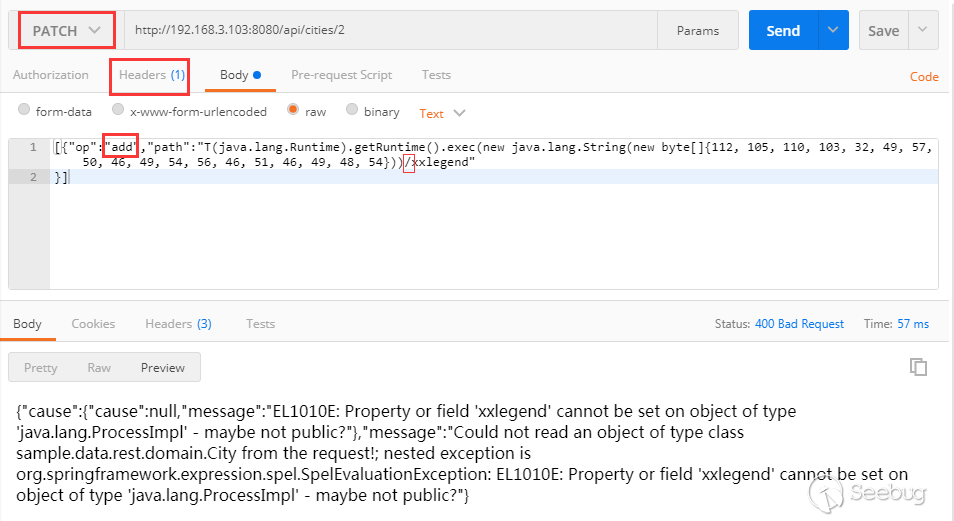Image resolution: width=954 pixels, height=521 pixels.
Task: Switch response view to Preview
Action: [x=162, y=368]
